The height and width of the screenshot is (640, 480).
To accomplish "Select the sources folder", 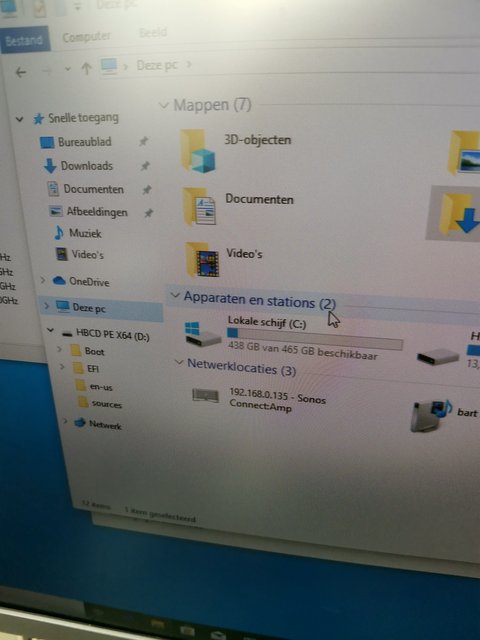I will 100,403.
